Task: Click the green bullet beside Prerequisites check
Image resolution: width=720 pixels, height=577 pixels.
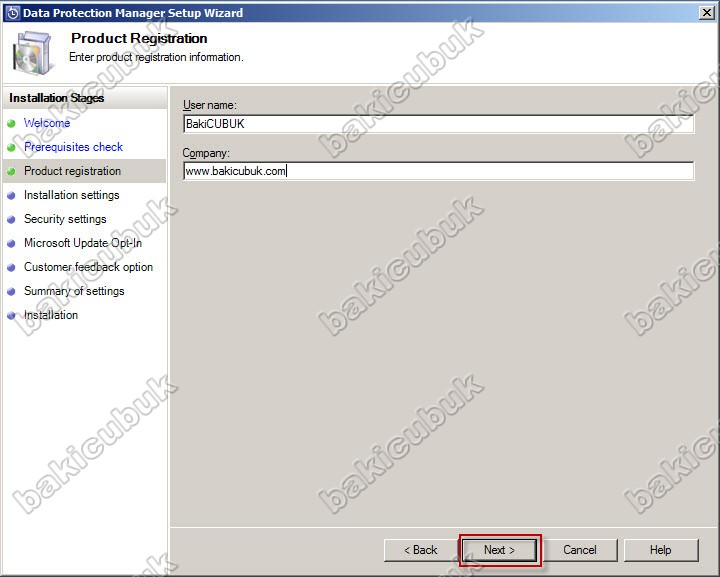Action: pyautogui.click(x=11, y=147)
